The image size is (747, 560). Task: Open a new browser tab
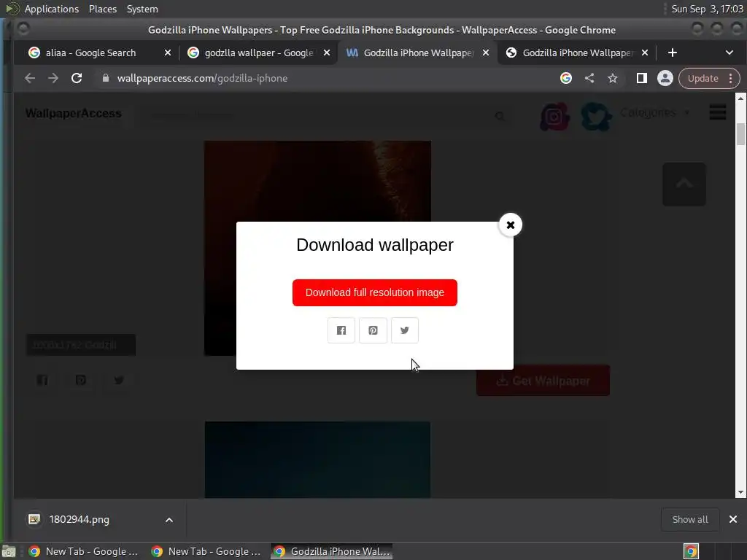672,52
